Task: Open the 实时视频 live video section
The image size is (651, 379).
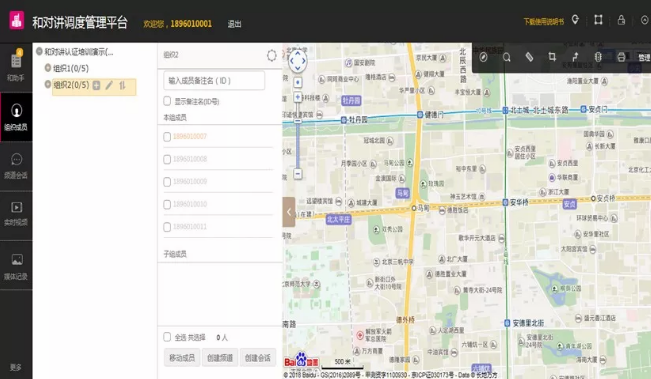Action: [16, 215]
